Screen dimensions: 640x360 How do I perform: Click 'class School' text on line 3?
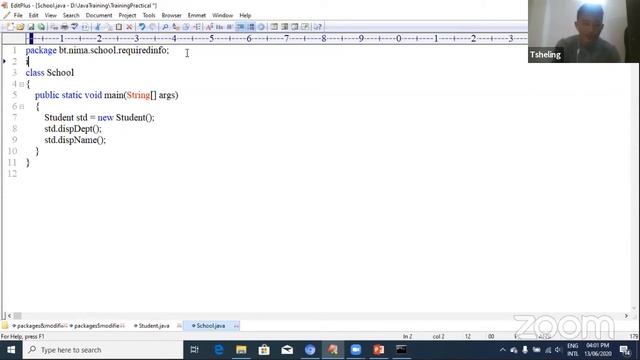(50, 73)
